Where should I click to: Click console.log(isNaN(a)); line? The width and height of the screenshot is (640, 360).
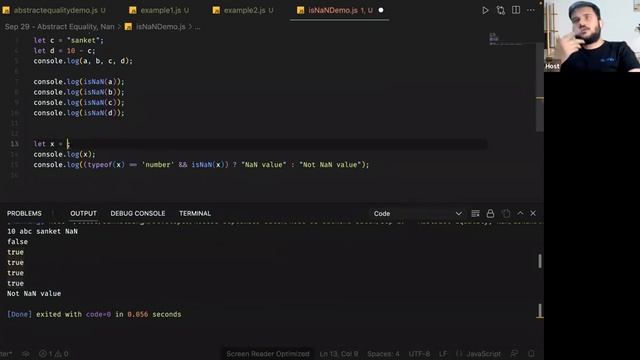[x=79, y=82]
